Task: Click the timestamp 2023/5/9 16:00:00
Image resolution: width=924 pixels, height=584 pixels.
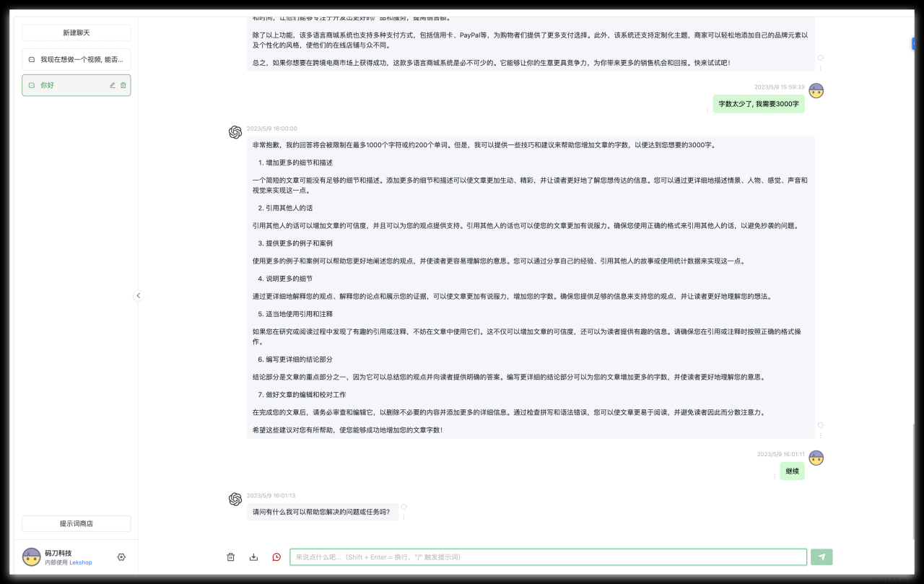Action: (272, 128)
